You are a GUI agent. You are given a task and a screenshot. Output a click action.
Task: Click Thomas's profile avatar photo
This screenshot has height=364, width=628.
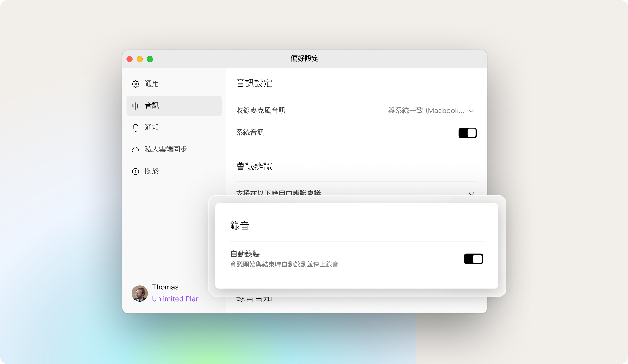point(140,293)
